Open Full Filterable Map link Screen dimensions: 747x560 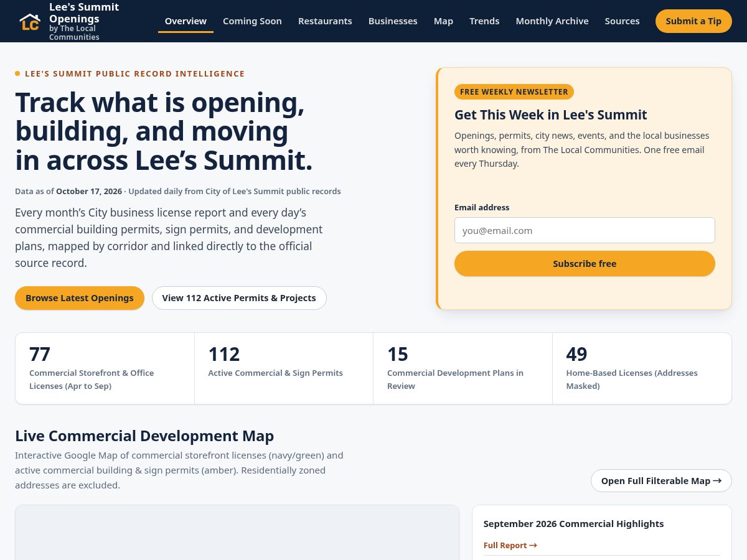pos(661,481)
